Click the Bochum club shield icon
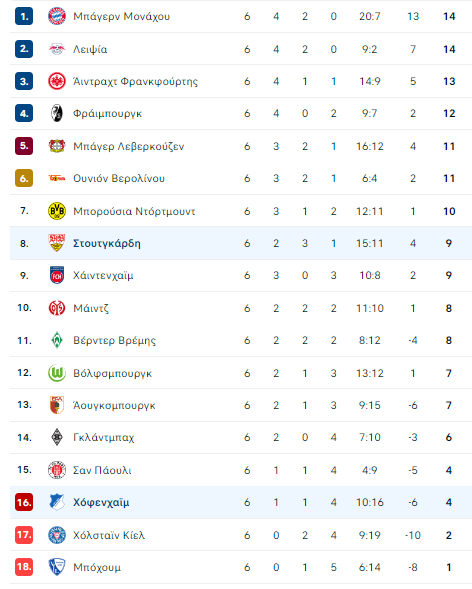Viewport: 472px width, 589px height. click(x=57, y=567)
